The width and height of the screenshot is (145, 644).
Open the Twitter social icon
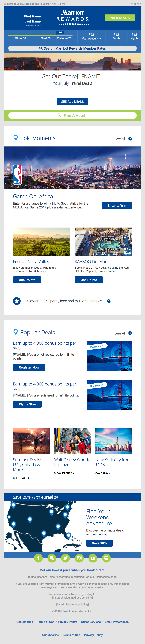coord(65,558)
